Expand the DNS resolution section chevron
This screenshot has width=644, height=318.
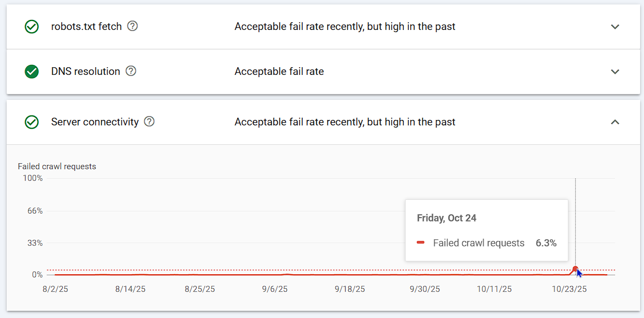pos(615,72)
